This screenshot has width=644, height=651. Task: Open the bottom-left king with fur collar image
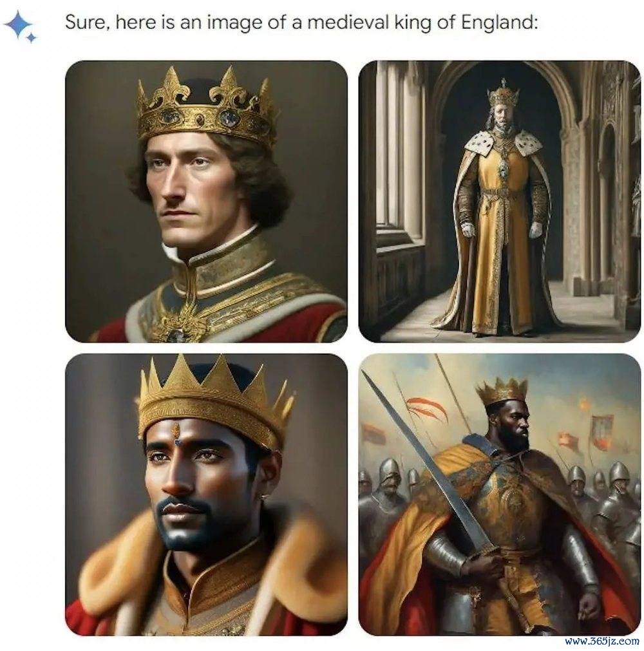tap(206, 495)
